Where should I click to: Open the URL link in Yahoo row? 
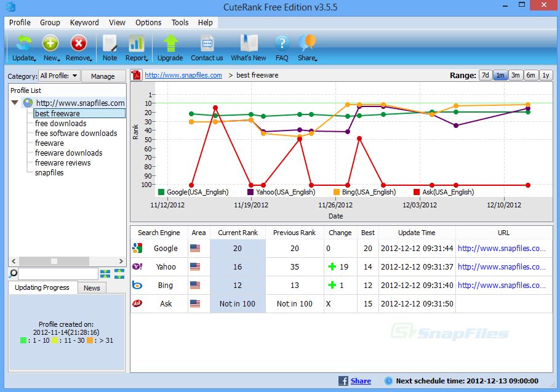[502, 266]
